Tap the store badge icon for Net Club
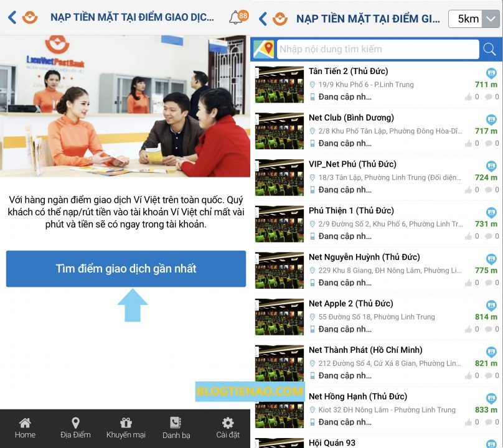The image size is (503, 448). click(x=491, y=119)
